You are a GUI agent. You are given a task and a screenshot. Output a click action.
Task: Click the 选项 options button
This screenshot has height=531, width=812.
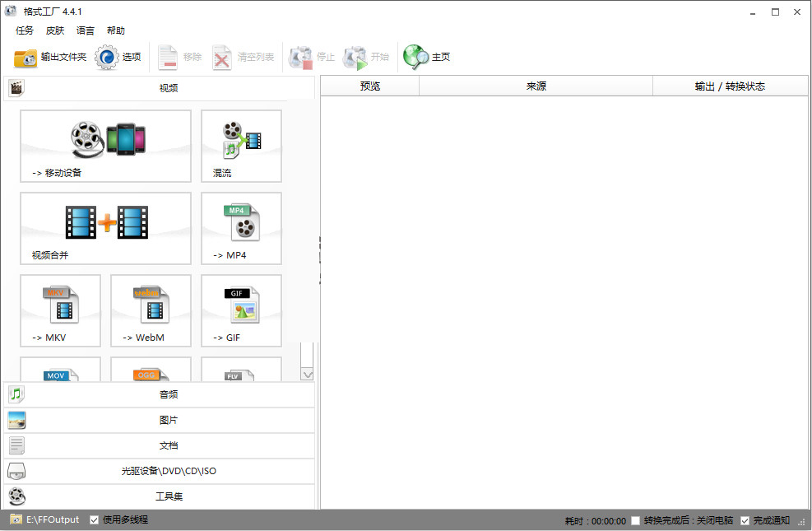point(118,57)
